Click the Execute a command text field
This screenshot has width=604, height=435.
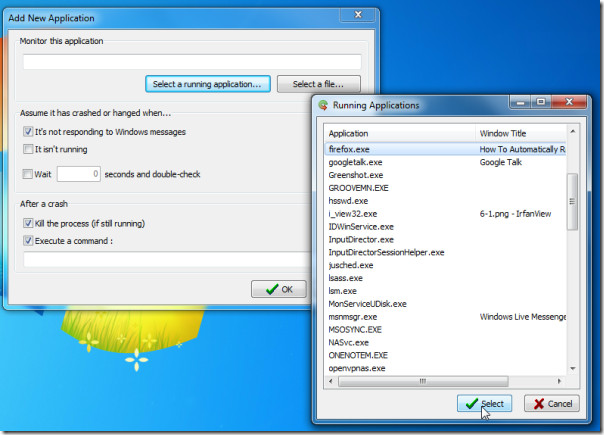click(x=168, y=259)
